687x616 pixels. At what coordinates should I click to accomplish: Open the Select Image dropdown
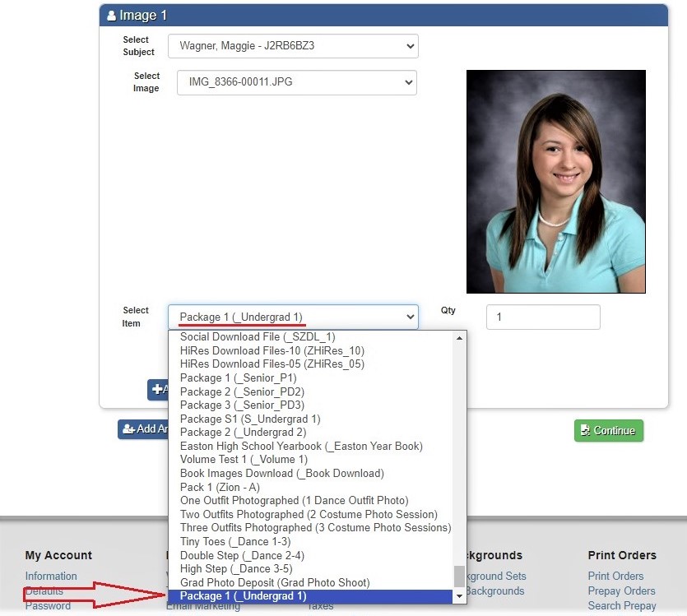tap(296, 82)
